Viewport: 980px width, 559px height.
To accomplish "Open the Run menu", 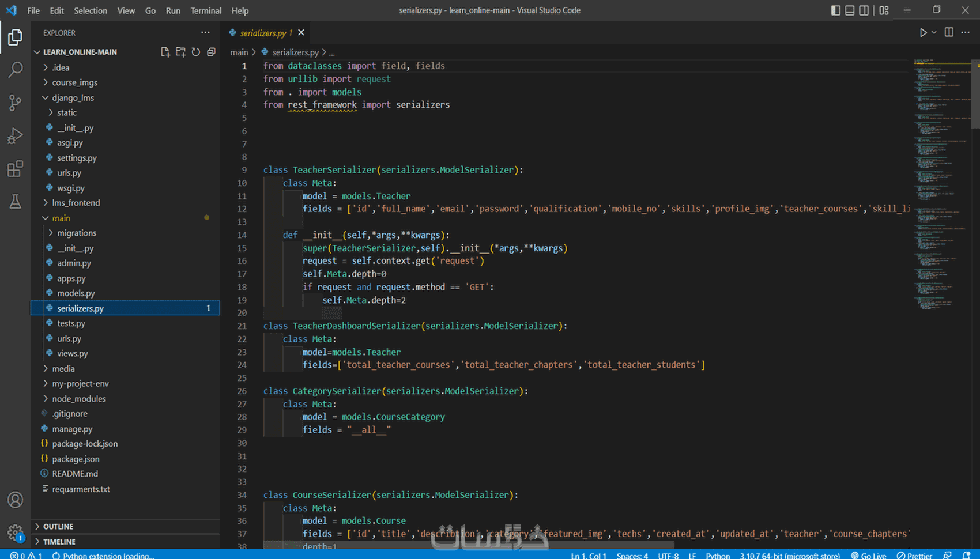I will point(173,10).
